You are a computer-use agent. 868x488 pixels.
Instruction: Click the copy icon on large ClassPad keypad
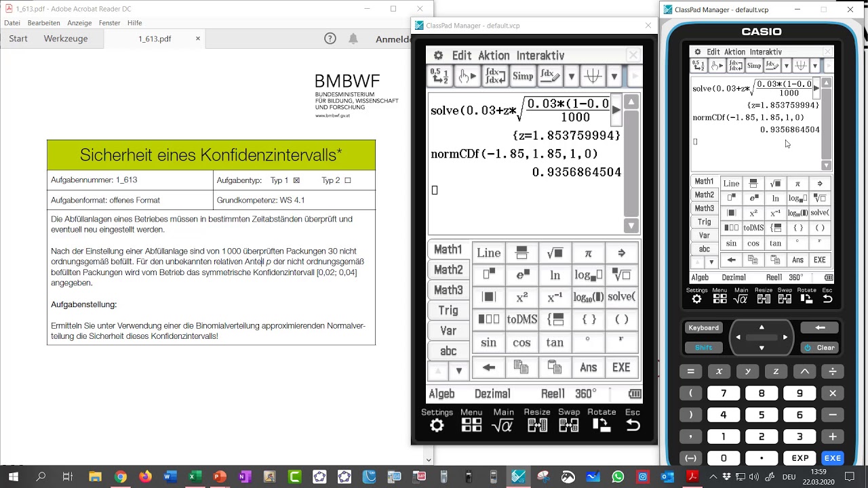(521, 367)
